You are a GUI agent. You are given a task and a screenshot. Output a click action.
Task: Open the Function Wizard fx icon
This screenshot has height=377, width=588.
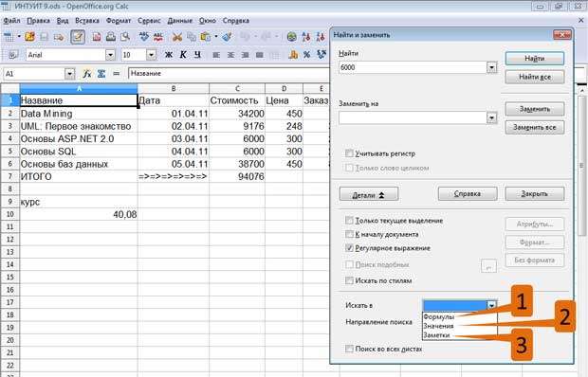coord(87,73)
